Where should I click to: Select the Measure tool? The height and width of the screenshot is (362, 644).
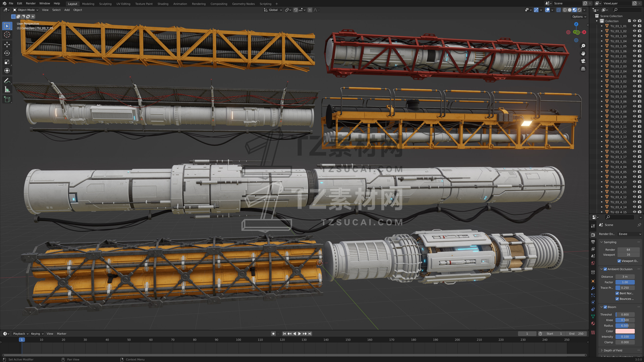7,89
